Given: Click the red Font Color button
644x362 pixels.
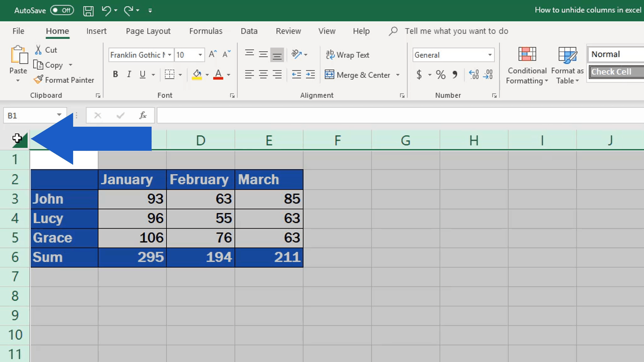Looking at the screenshot, I should coord(218,74).
